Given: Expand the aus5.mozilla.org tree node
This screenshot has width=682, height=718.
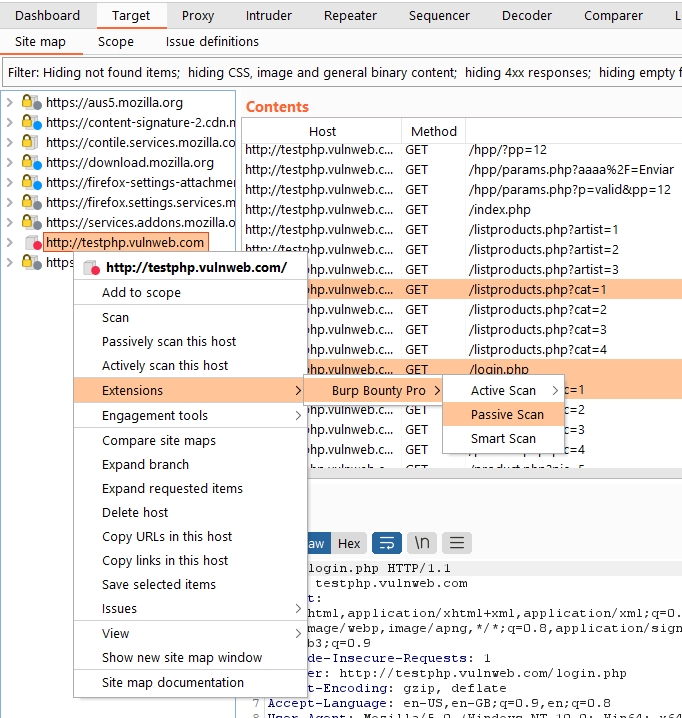Looking at the screenshot, I should point(10,102).
